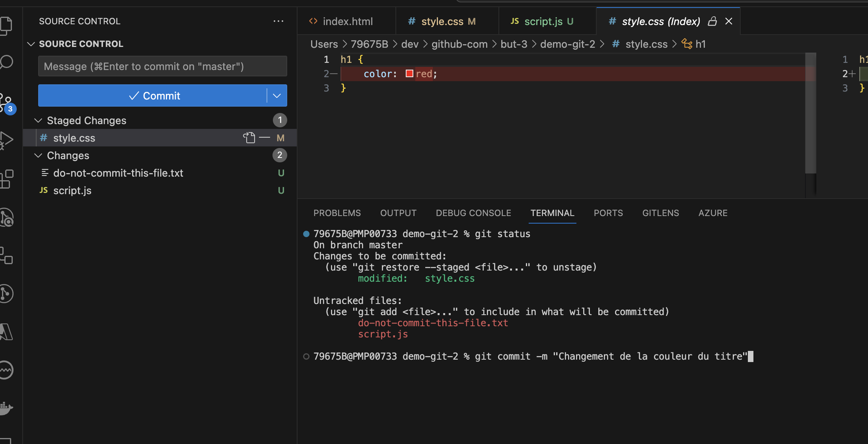Click the dev breadcrumb segment
The width and height of the screenshot is (868, 444).
pos(410,44)
